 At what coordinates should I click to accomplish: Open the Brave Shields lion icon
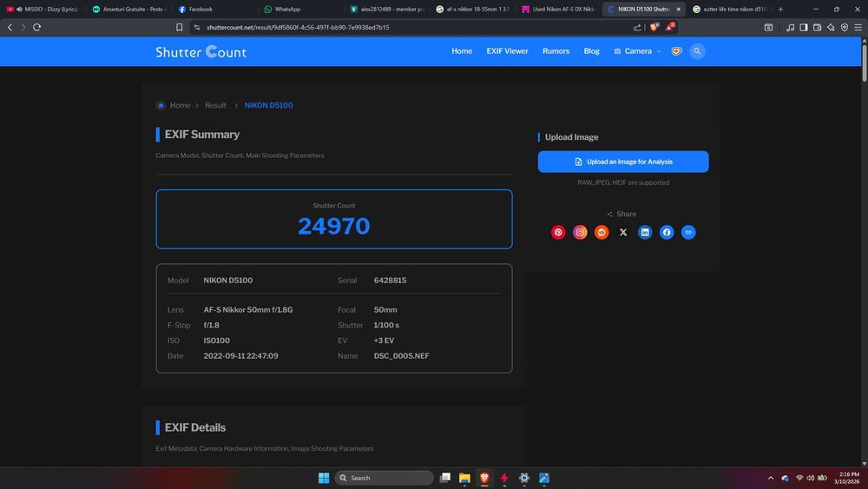pos(654,27)
